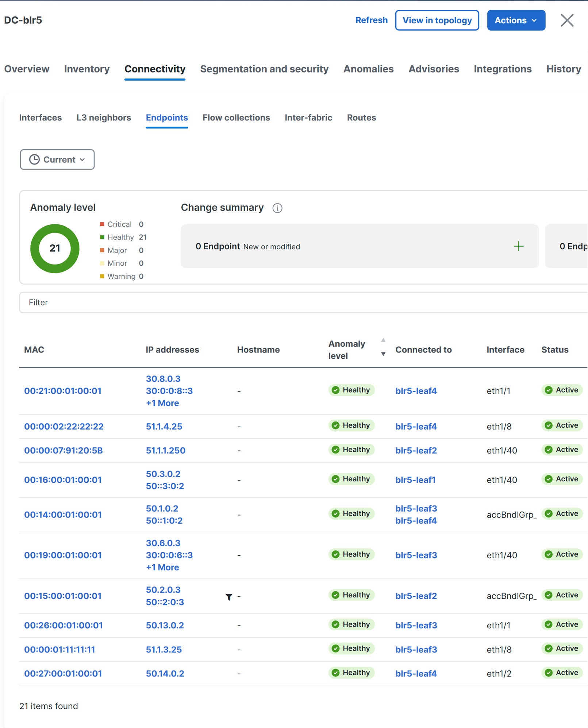This screenshot has width=588, height=728.
Task: Switch to L3 neighbors sub-tab
Action: coord(104,118)
